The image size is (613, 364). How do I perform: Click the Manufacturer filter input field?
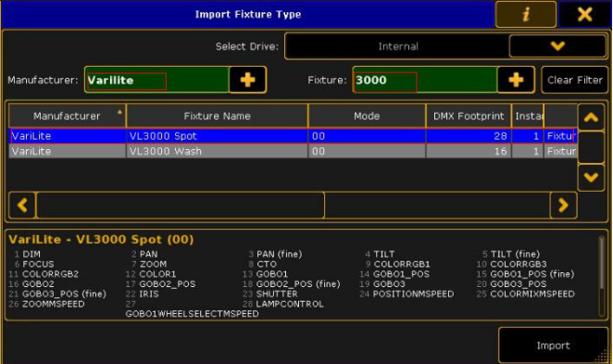(157, 80)
